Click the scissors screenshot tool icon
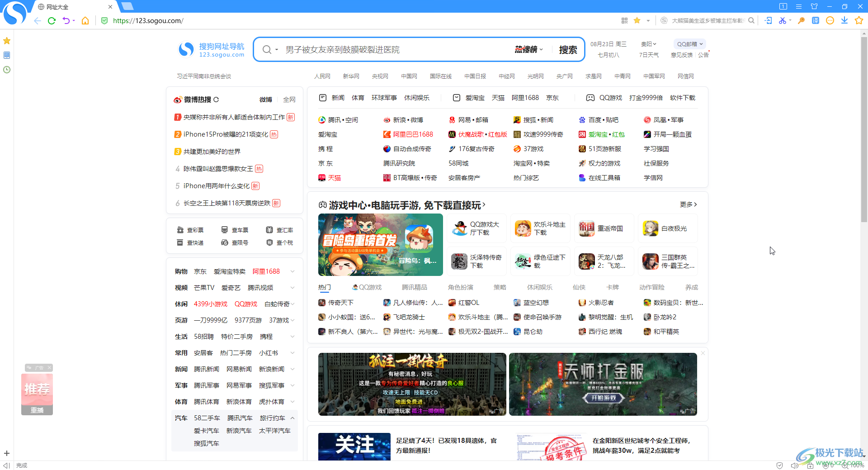 click(x=782, y=20)
